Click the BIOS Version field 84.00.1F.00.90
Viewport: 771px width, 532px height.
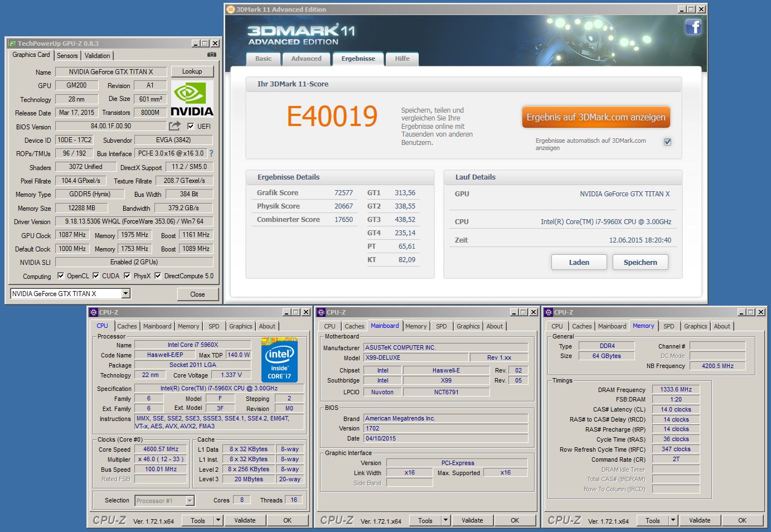pyautogui.click(x=111, y=127)
